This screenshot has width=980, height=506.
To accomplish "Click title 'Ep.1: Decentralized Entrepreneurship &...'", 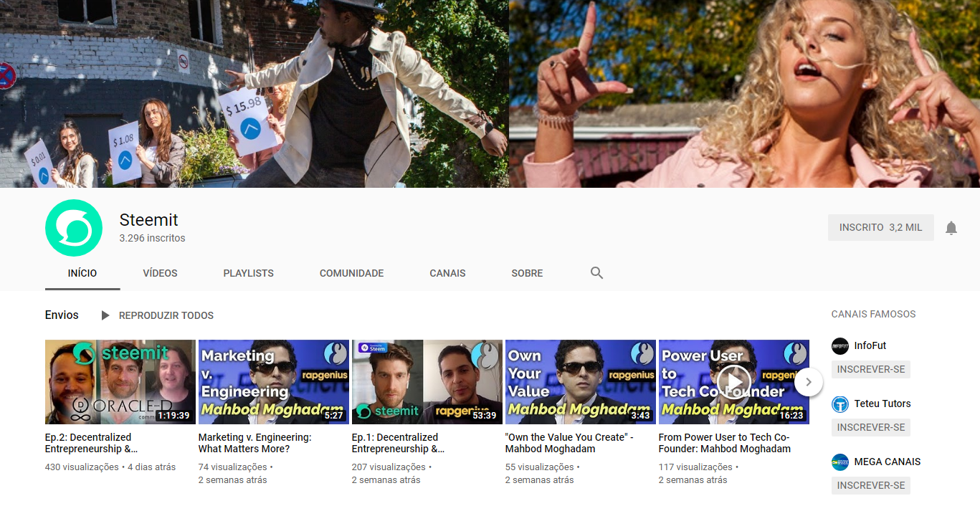I will point(399,443).
